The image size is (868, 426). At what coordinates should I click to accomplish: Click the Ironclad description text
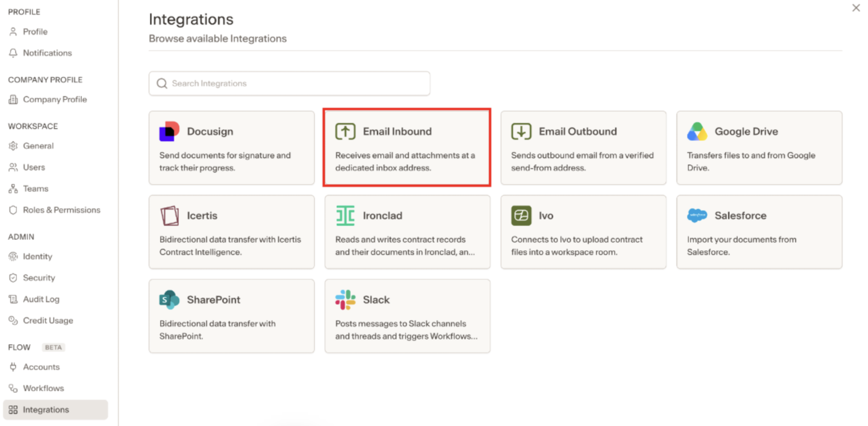[405, 246]
